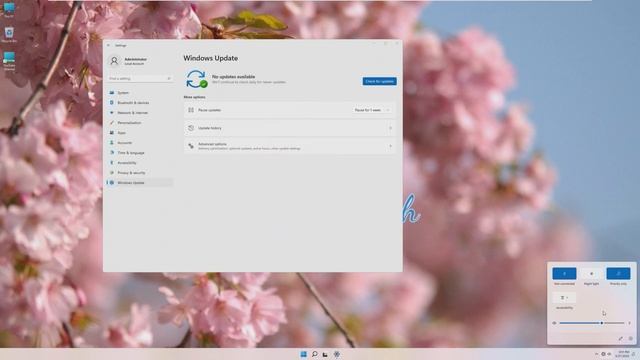Click volume icon in system tray
Viewport: 640px width, 360px height.
(609, 354)
